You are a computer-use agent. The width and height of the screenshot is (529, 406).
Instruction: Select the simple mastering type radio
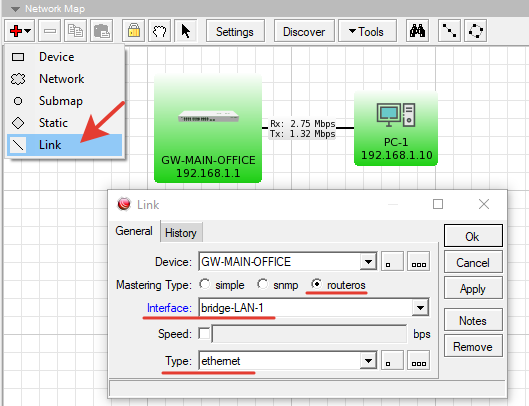[204, 284]
